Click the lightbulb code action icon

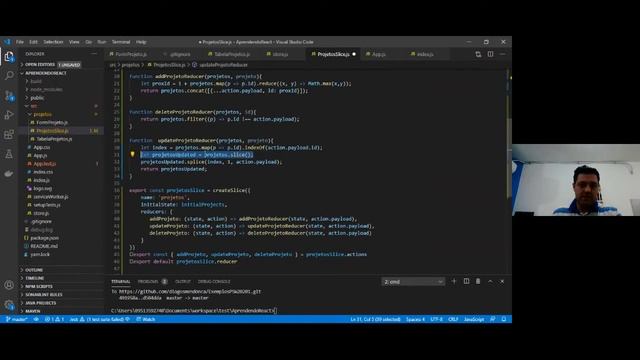132,154
